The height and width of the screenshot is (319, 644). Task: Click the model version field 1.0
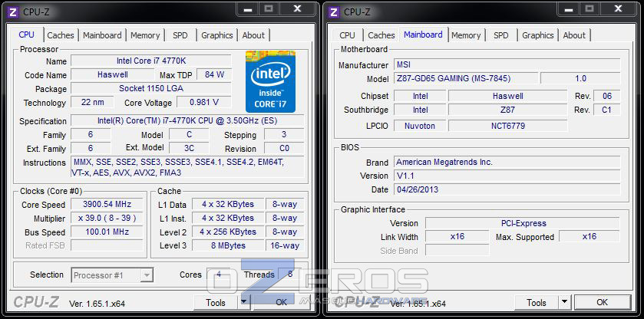(x=580, y=78)
